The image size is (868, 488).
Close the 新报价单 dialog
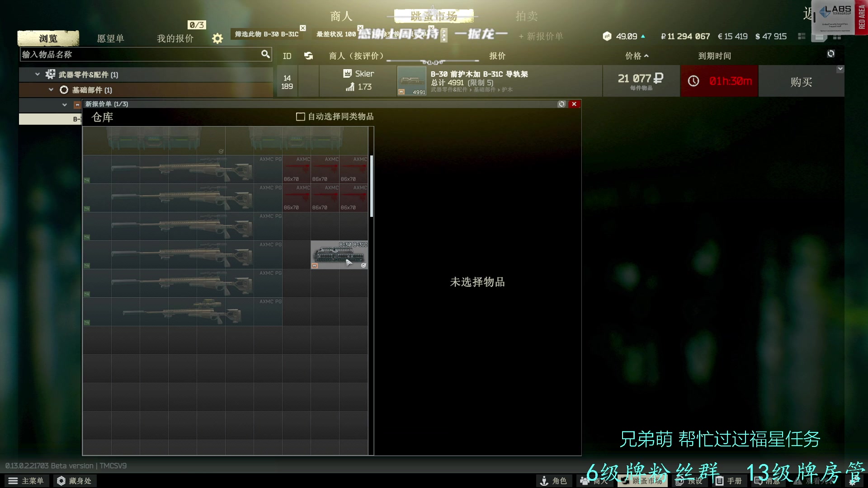(x=574, y=104)
